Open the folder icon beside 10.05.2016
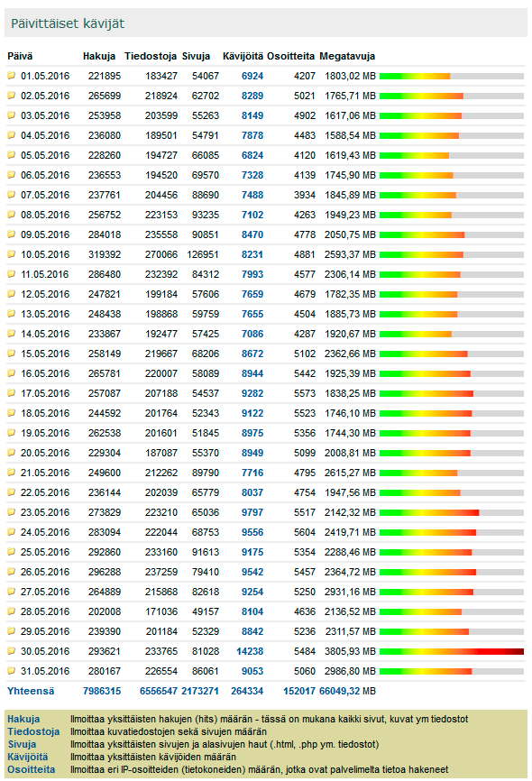 (x=12, y=254)
